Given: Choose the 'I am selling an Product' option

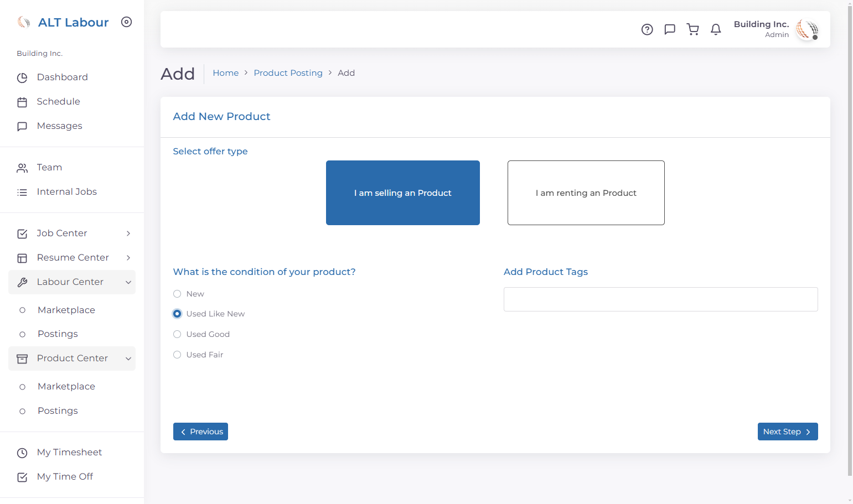Looking at the screenshot, I should (403, 193).
